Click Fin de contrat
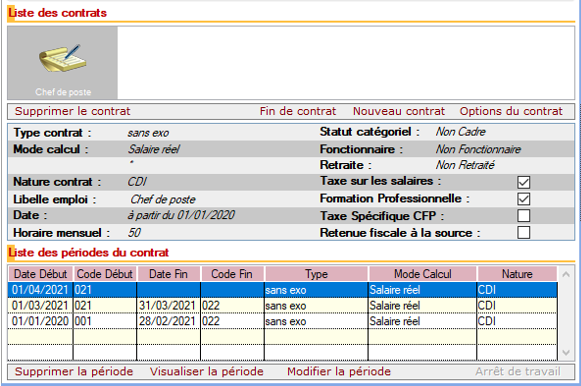The width and height of the screenshot is (581, 386). pyautogui.click(x=298, y=111)
